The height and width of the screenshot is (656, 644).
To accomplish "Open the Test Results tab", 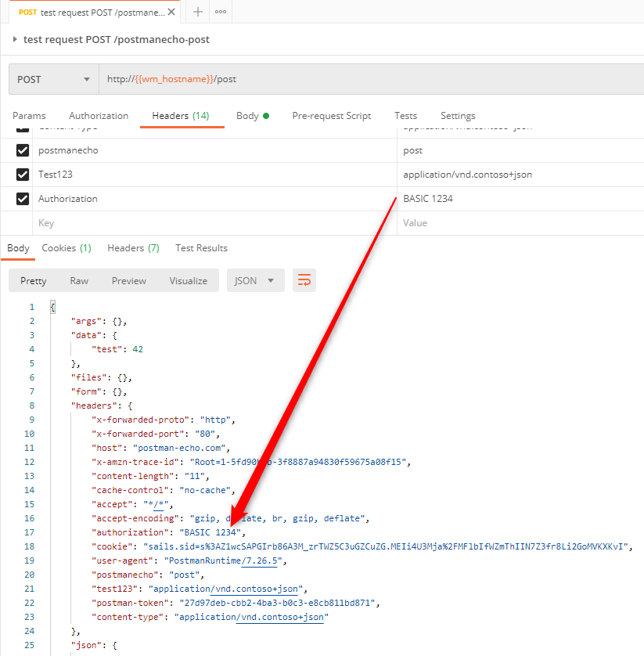I will coord(202,248).
